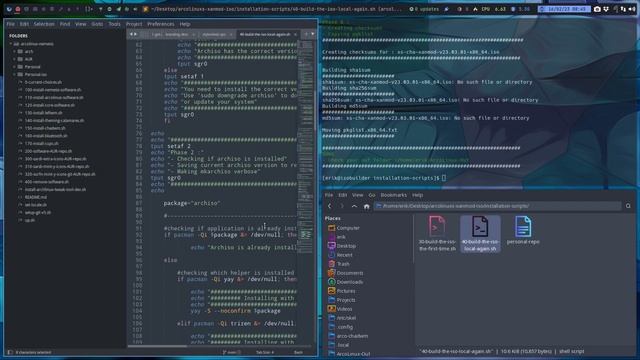Change Bash syntax in status bar
This screenshot has width=640, height=360.
(298, 352)
